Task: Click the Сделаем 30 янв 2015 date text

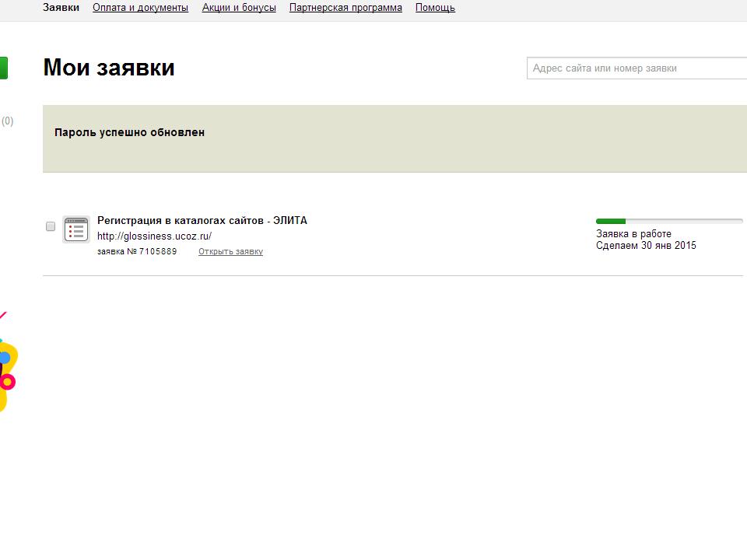Action: (646, 245)
